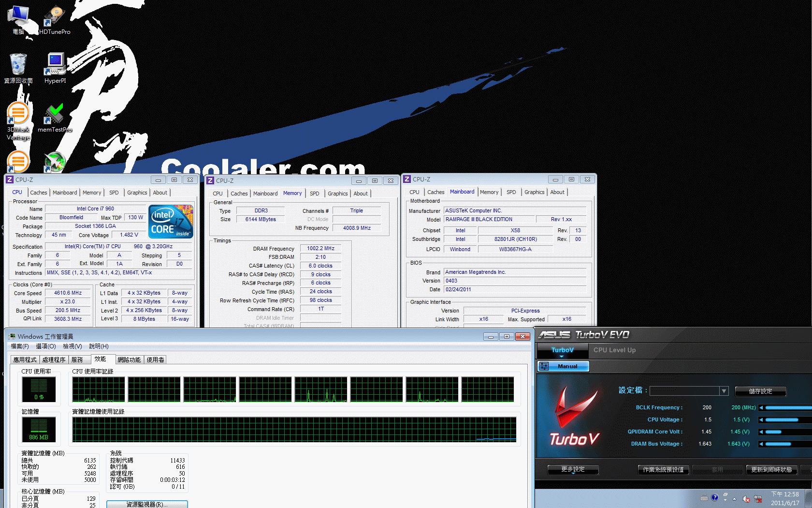
Task: Click the blue help question mark tray icon
Action: (715, 497)
